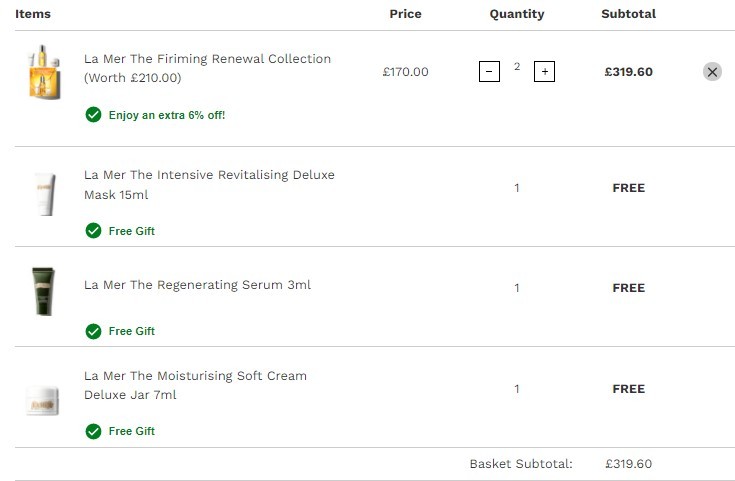Click Free Gift checkmark under Revitalising Mask

pyautogui.click(x=93, y=231)
